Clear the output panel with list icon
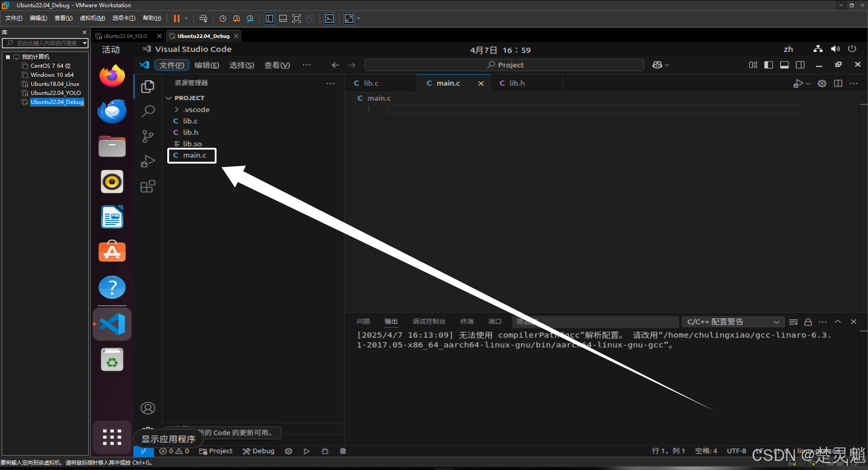 pos(793,322)
